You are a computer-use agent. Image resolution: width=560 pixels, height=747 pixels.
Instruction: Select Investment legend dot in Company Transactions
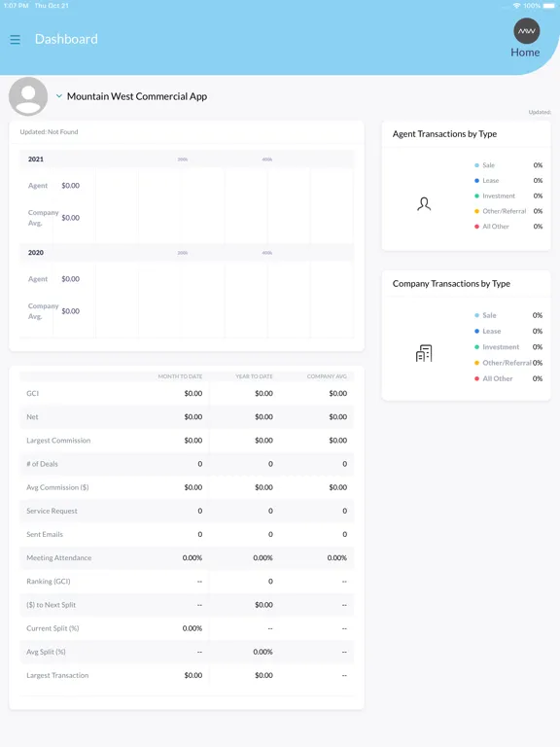click(476, 347)
